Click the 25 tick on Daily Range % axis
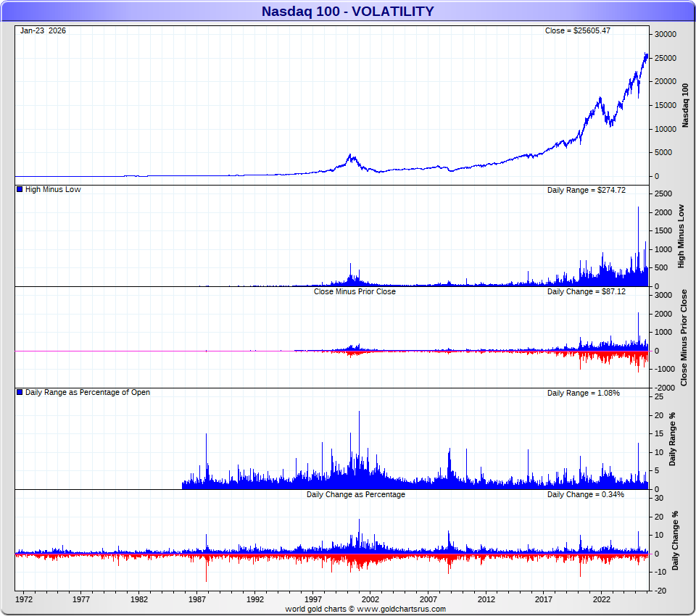The image size is (696, 616). (659, 396)
